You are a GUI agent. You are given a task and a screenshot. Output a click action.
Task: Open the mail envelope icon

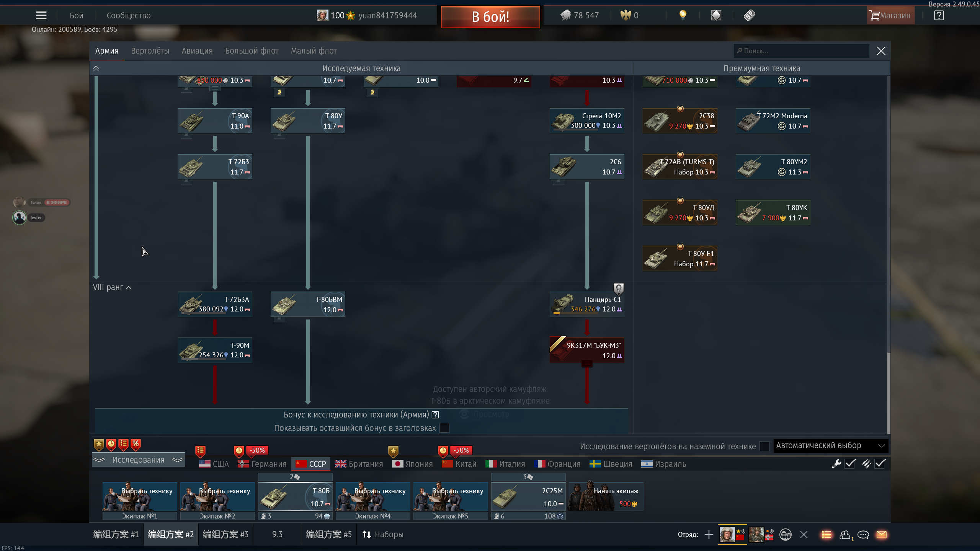click(881, 535)
